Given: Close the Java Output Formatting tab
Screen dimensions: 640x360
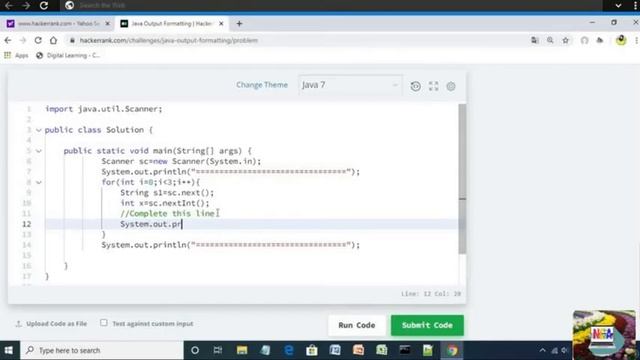Looking at the screenshot, I should point(221,24).
